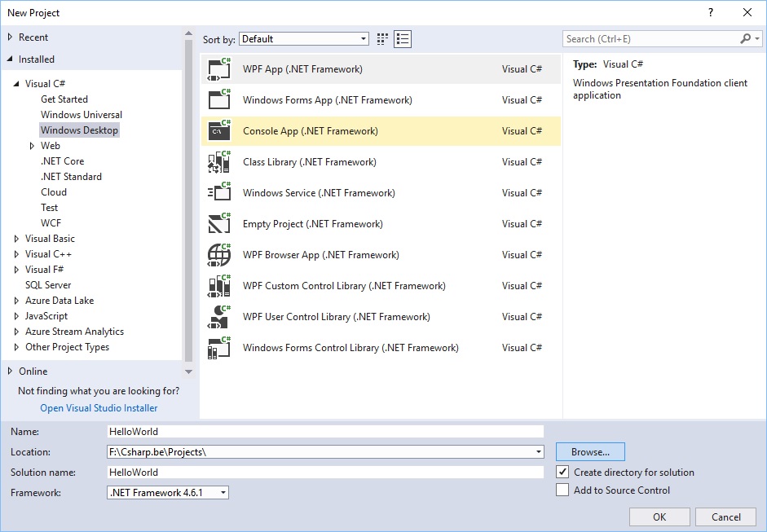Click the tree scrollbar down arrow

tap(189, 372)
